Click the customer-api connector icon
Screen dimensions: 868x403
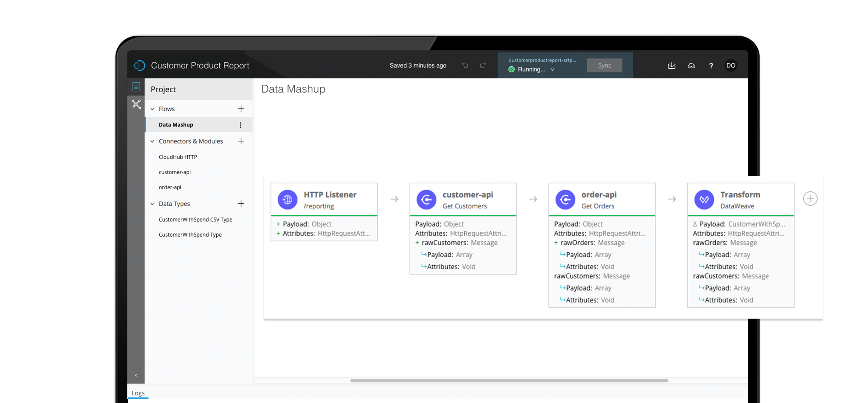426,200
